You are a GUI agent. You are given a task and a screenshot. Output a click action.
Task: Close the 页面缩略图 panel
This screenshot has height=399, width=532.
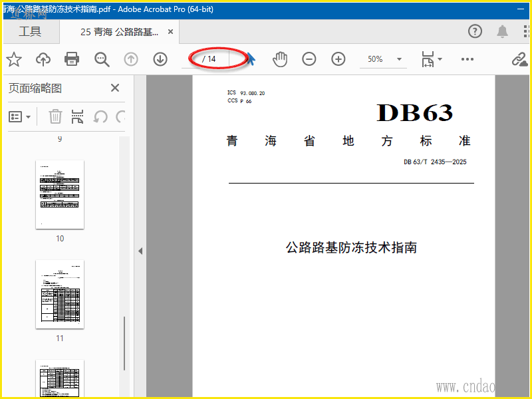tap(115, 88)
